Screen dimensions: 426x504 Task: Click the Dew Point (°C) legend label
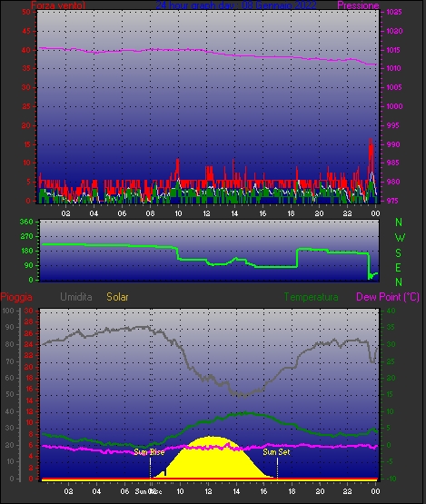(388, 297)
